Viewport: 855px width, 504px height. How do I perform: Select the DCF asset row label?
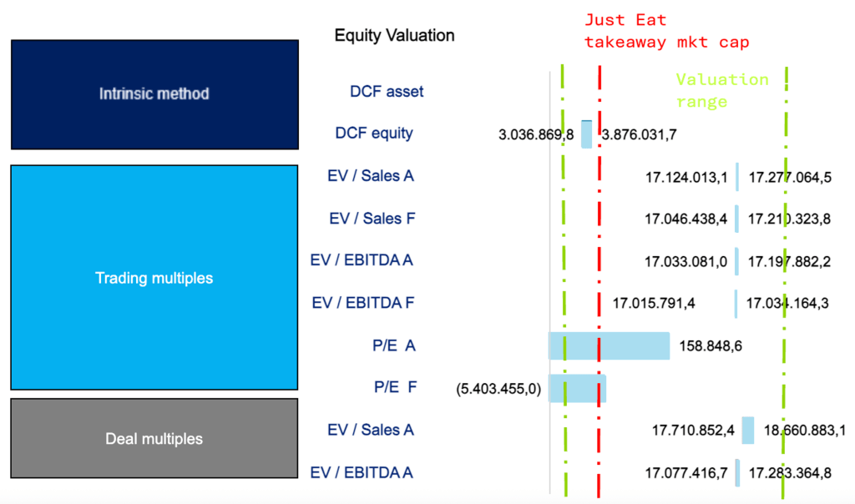click(x=387, y=92)
